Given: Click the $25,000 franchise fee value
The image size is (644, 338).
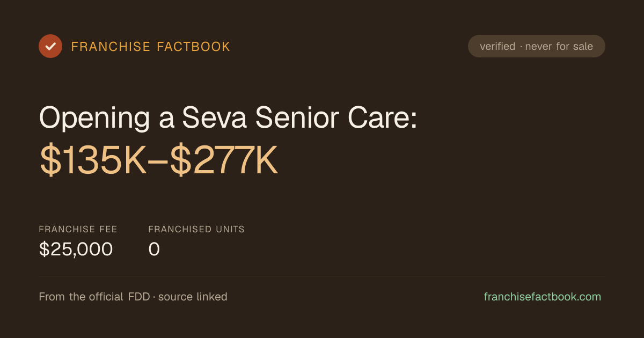Looking at the screenshot, I should coord(76,249).
